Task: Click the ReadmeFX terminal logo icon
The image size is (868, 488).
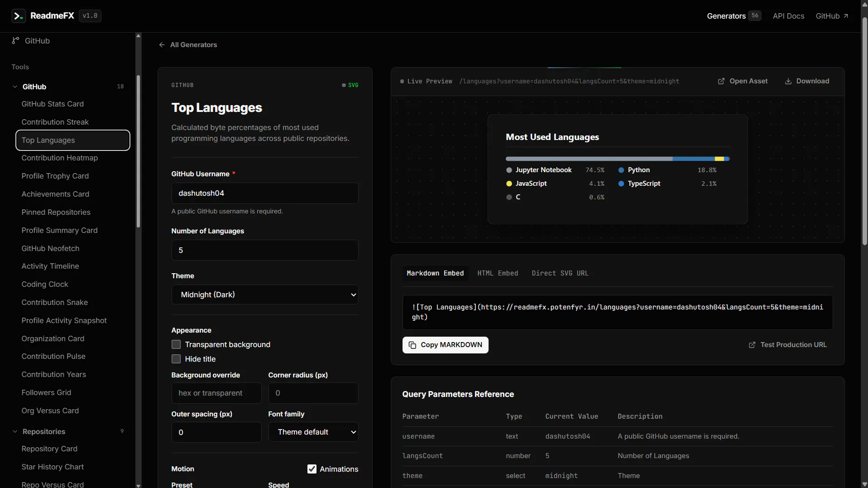Action: click(x=18, y=16)
